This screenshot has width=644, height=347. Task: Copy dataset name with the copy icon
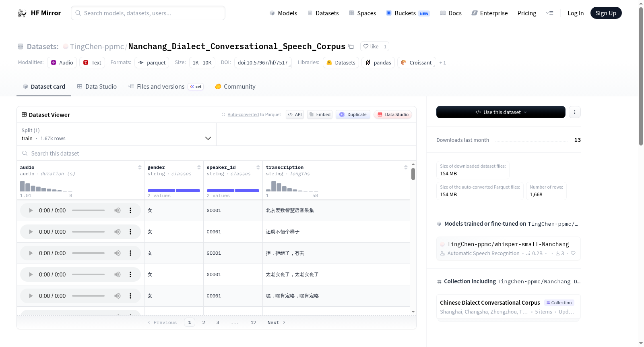click(x=351, y=46)
